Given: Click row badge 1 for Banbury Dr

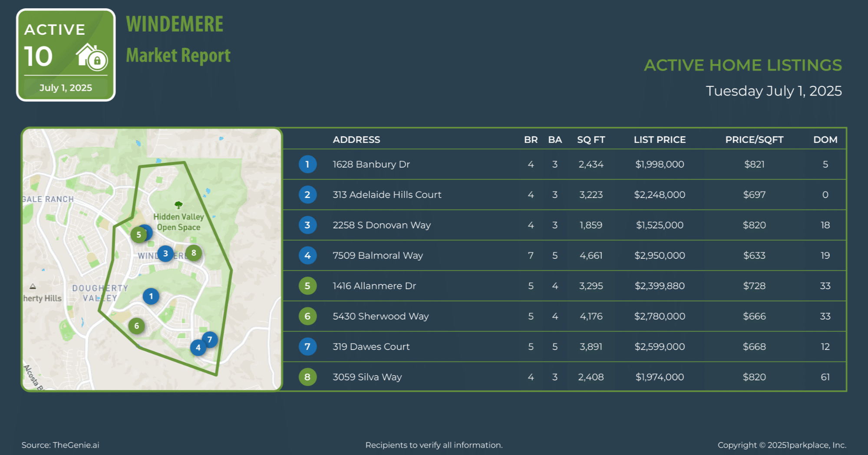Looking at the screenshot, I should pos(307,165).
